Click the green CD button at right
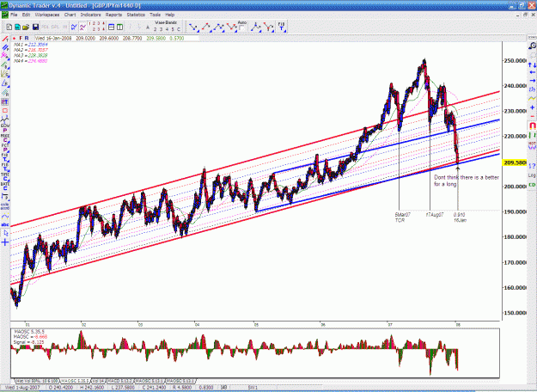 pos(532,185)
